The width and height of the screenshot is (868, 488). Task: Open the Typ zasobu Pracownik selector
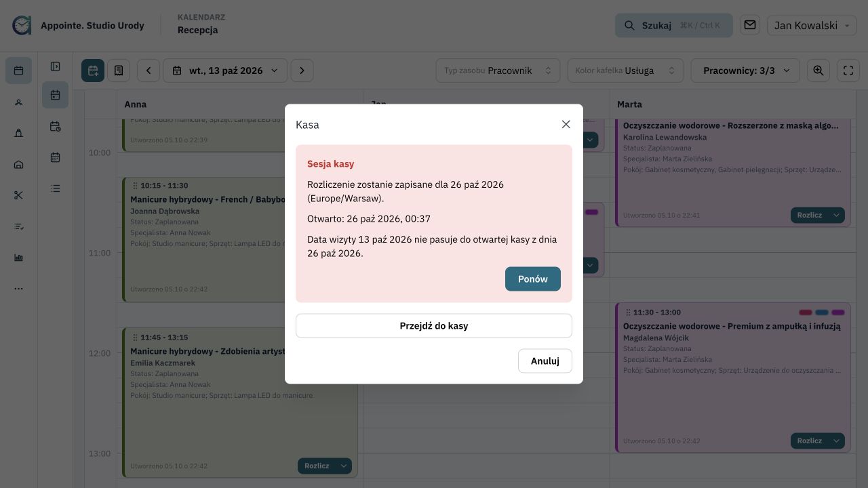click(498, 70)
